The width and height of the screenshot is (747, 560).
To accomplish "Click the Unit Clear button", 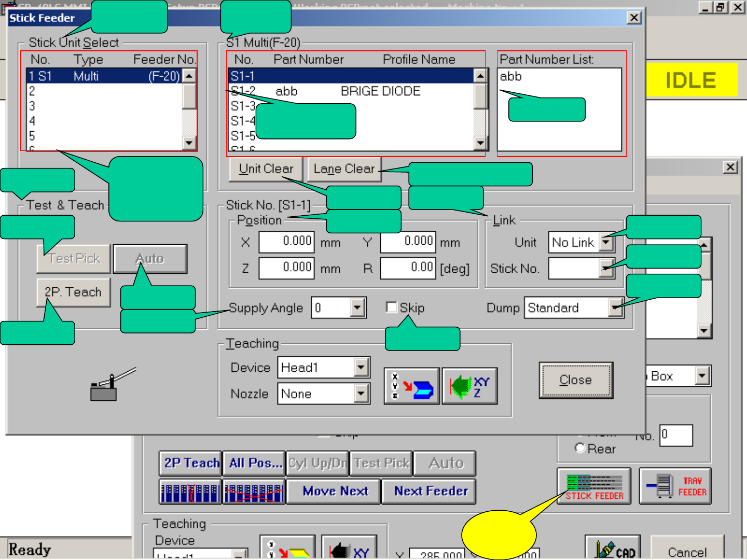I will tap(266, 169).
